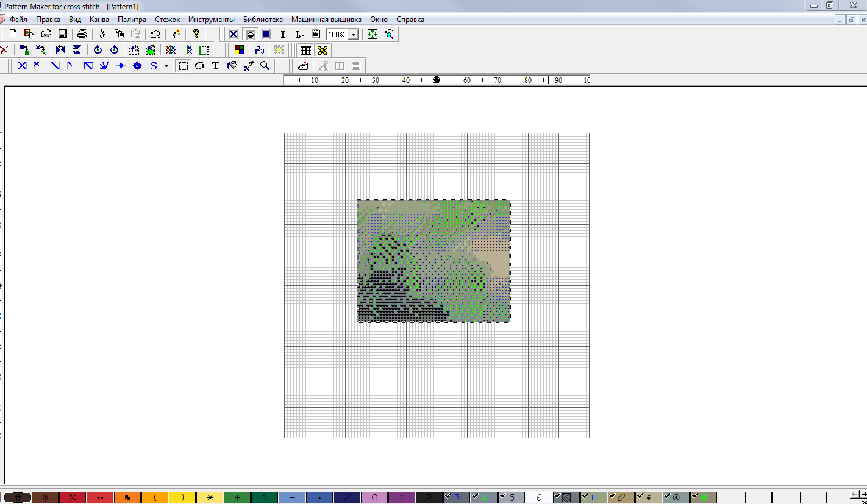Click the Save floppy disk icon
This screenshot has height=504, width=867.
[x=62, y=34]
